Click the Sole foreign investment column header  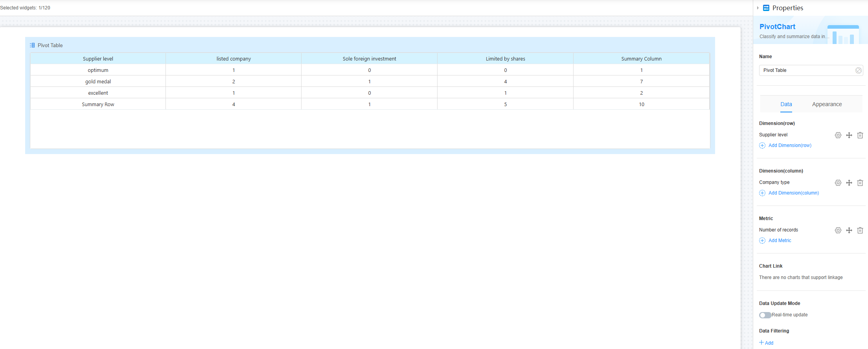pyautogui.click(x=370, y=59)
